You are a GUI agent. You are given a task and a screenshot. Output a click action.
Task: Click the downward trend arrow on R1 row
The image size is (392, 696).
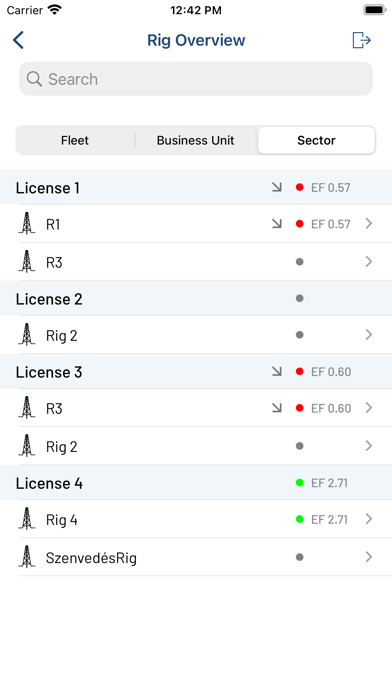point(277,224)
